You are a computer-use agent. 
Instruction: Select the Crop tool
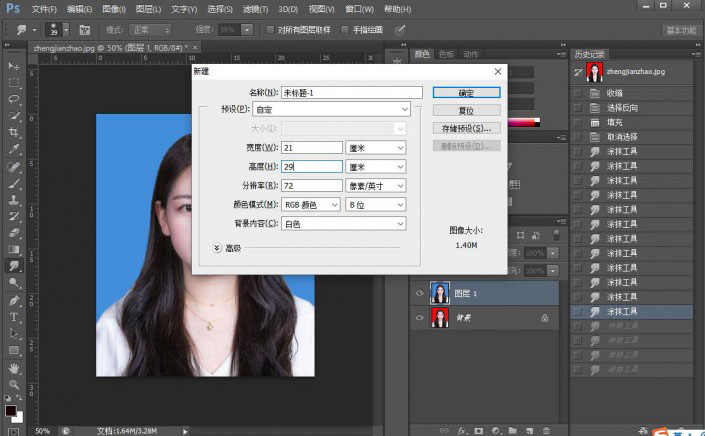point(15,133)
